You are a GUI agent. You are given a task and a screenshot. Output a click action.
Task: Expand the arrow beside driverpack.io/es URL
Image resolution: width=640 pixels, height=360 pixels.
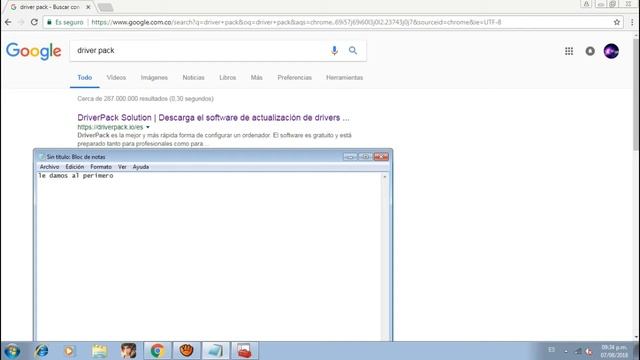(x=148, y=127)
